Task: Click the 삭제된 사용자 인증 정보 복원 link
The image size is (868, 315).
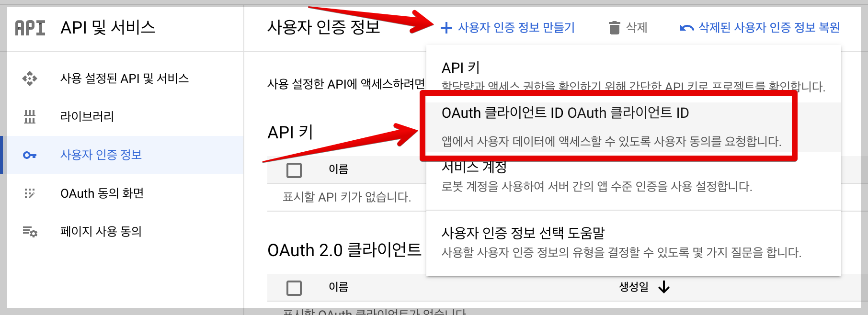Action: (760, 28)
